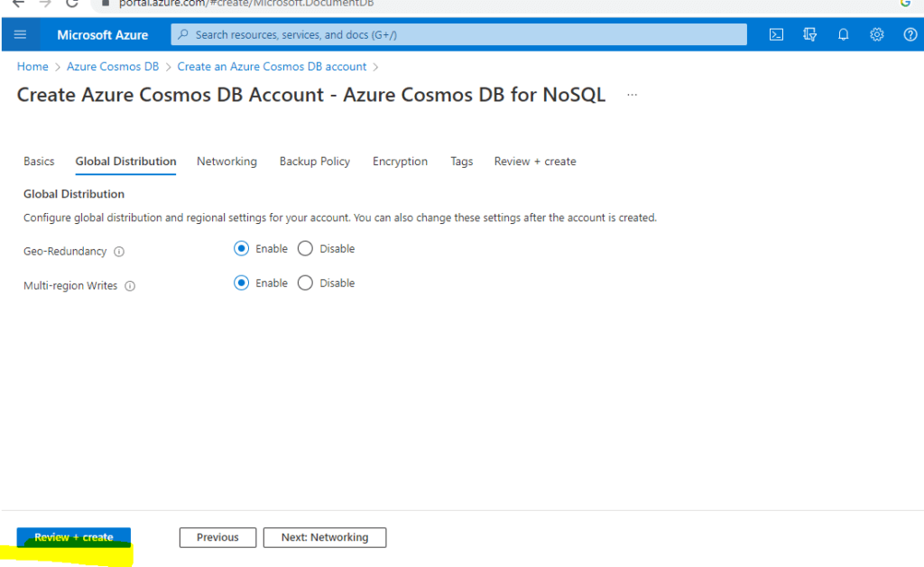
Task: Navigate to Home via breadcrumb
Action: pos(32,66)
